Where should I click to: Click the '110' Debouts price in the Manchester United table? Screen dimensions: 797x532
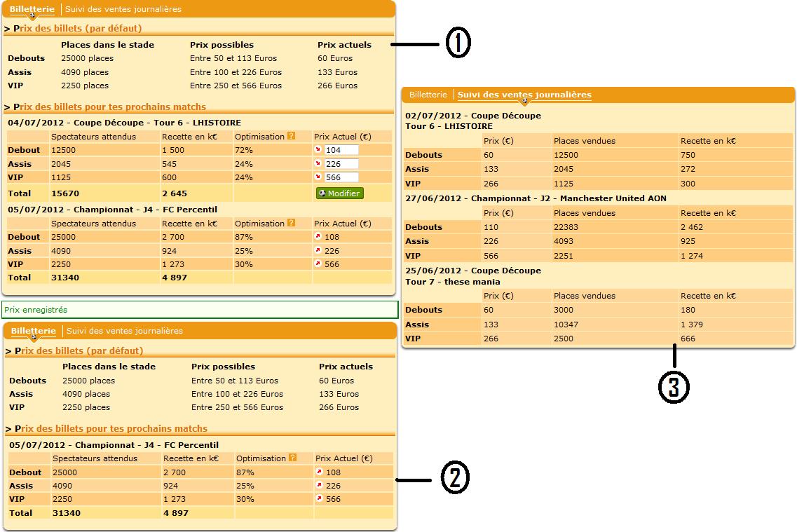coord(491,227)
